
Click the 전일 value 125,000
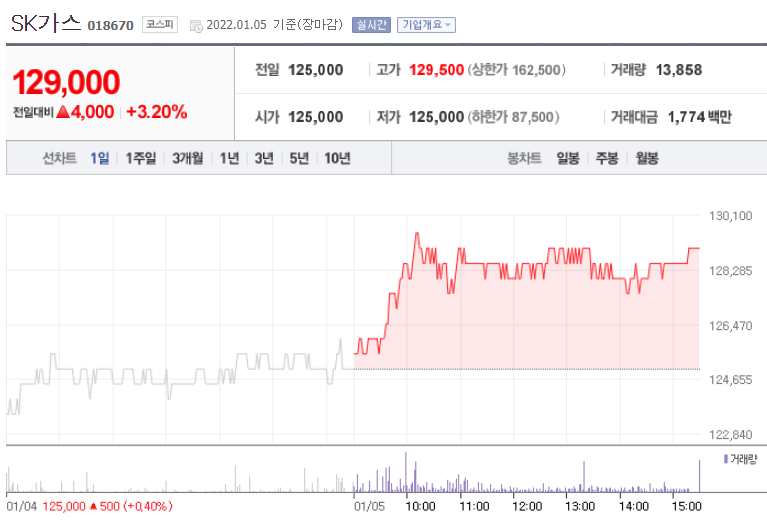point(316,70)
